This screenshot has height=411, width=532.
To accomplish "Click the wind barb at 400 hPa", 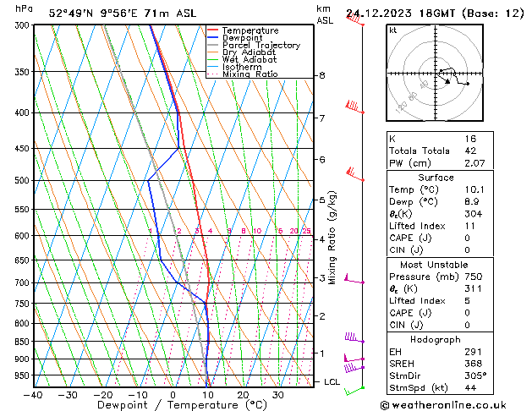I will point(353,107).
